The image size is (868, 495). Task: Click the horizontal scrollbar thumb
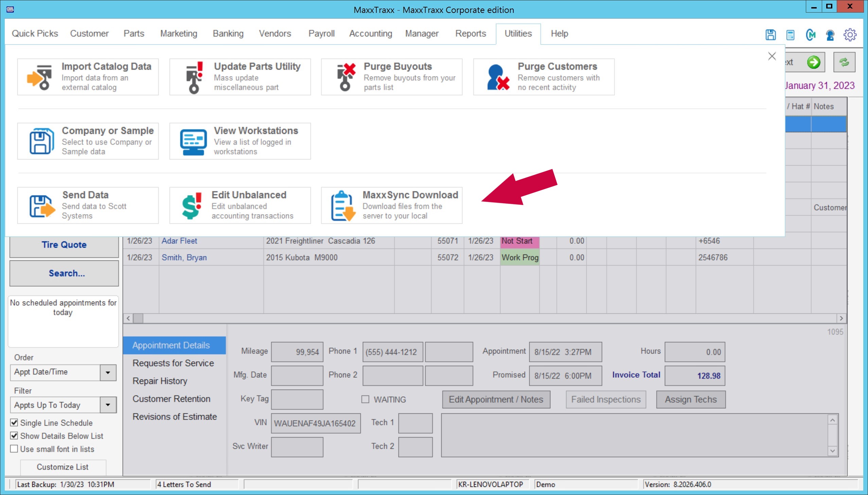coord(138,319)
